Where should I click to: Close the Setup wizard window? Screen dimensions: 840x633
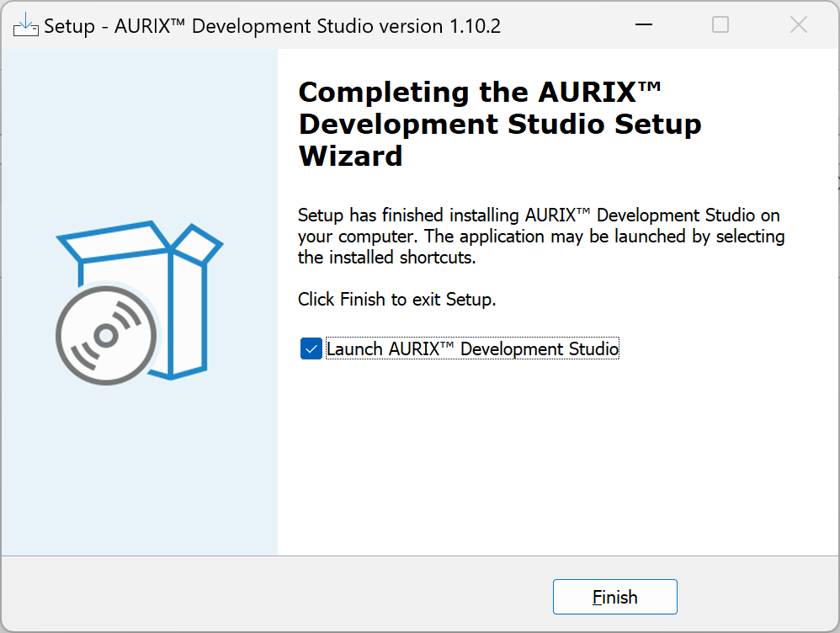tap(798, 24)
